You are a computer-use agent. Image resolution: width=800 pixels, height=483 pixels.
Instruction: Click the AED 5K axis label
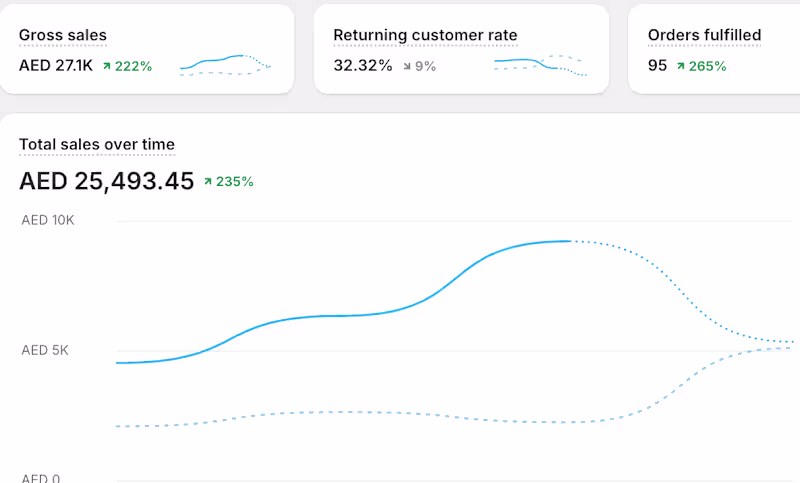(x=44, y=350)
